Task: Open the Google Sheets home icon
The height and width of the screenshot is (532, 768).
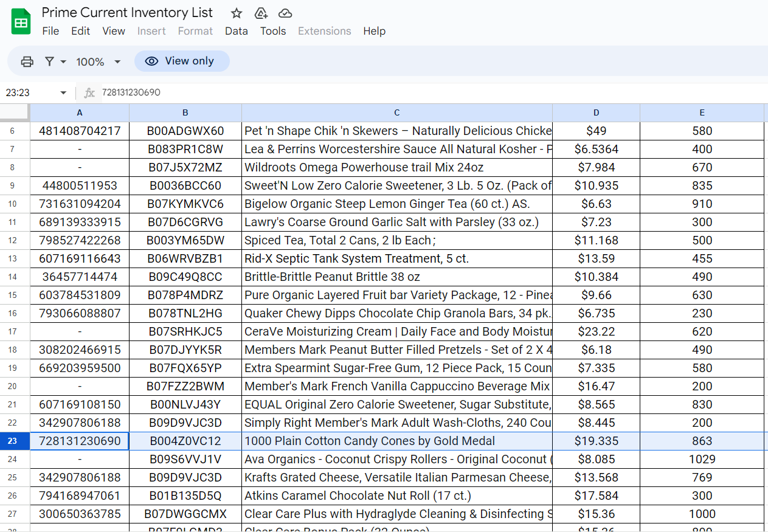Action: 21,22
